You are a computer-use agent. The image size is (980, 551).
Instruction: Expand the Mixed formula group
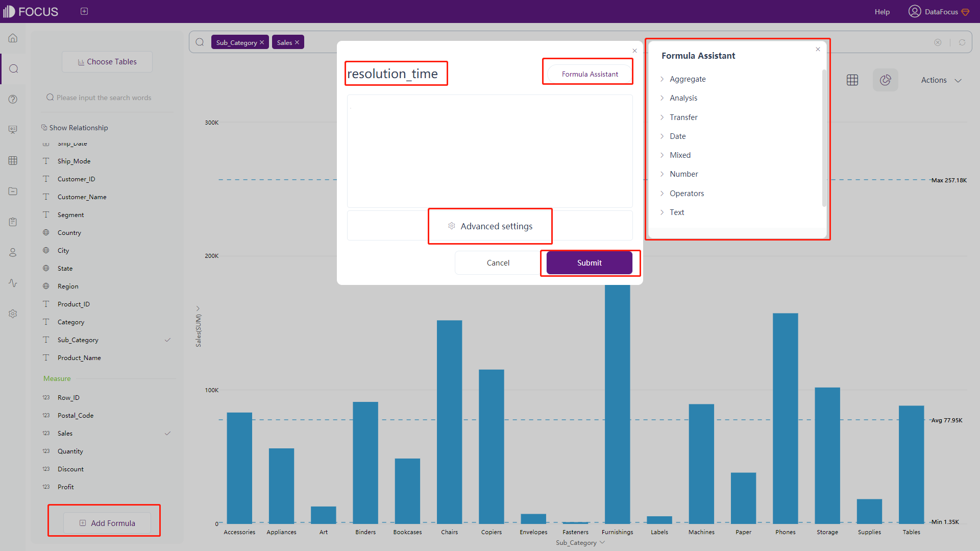pos(662,155)
